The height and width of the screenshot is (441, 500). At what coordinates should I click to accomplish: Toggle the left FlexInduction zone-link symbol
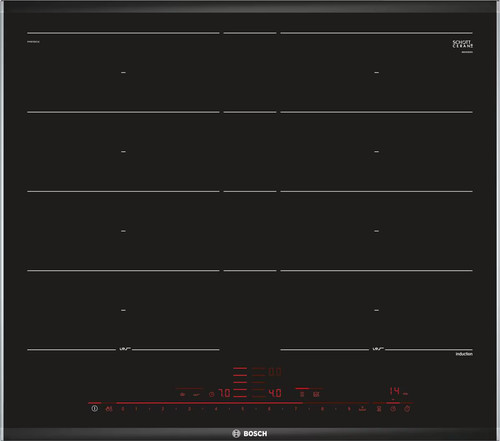pos(302,394)
